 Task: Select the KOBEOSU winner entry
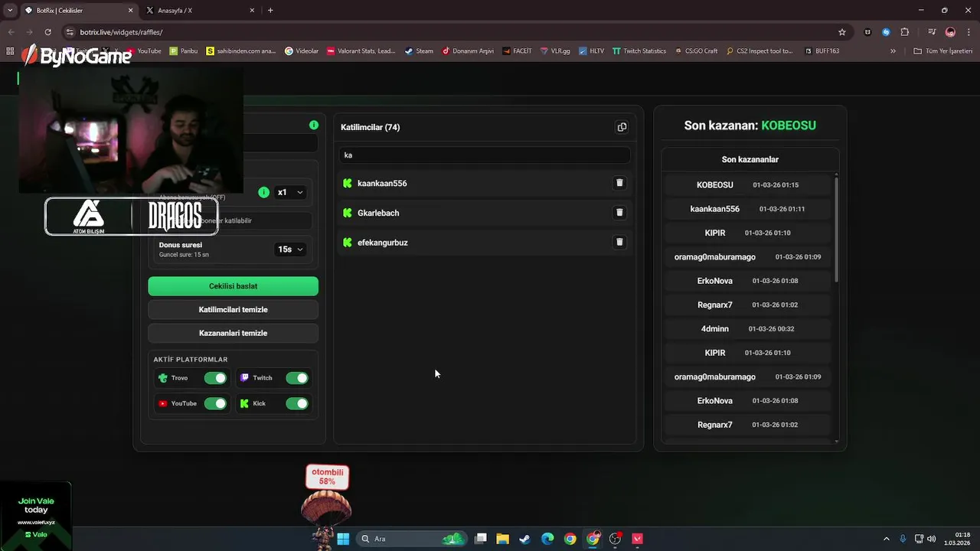tap(747, 185)
